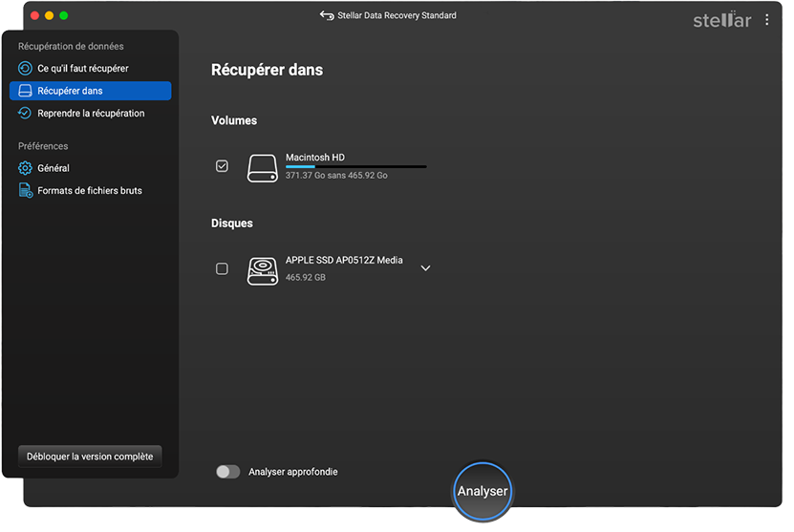Image resolution: width=794 pixels, height=532 pixels.
Task: Click the 'Ce qu'il faut récupérer' sidebar icon
Action: coord(26,69)
